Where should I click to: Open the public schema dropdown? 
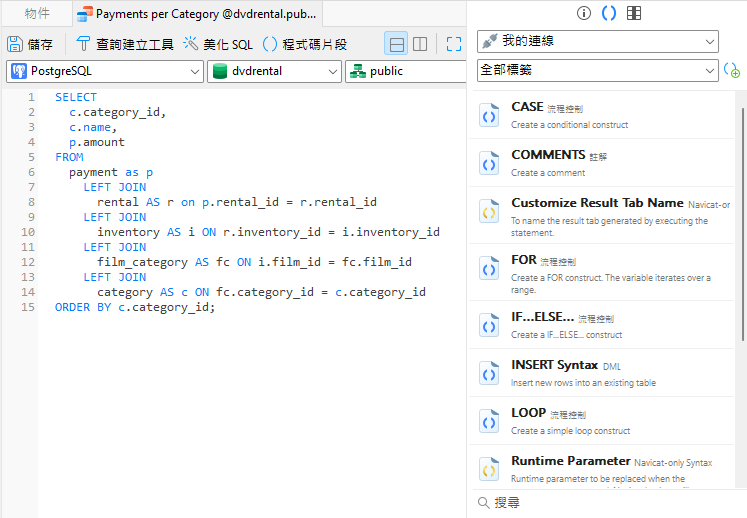(x=405, y=71)
